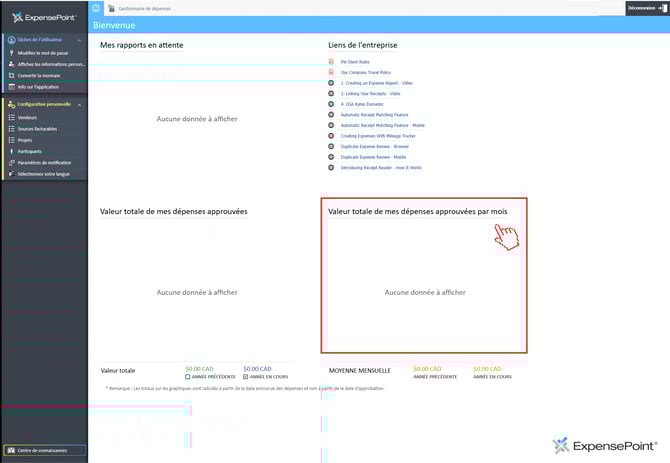Click the ExpensePoint logo in the sidebar
The image size is (670, 463).
44,18
